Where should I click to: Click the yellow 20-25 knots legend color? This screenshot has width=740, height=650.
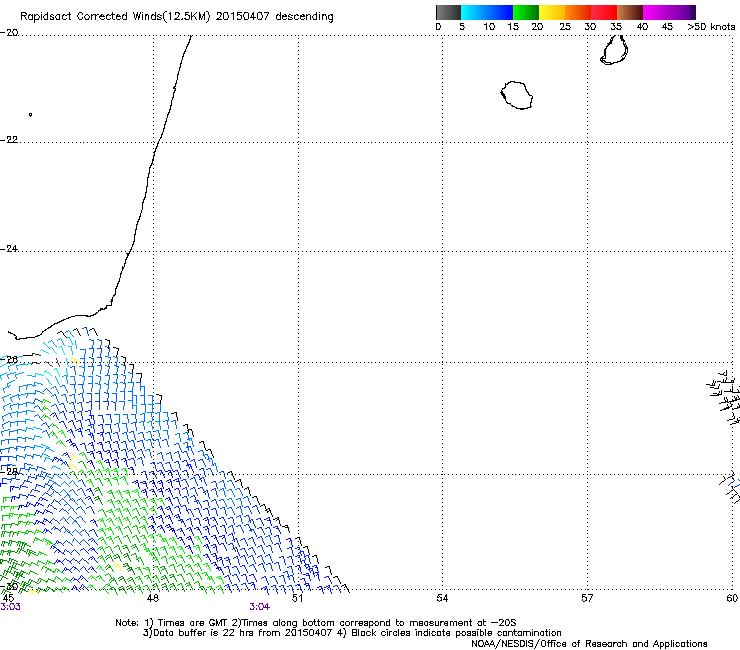tap(552, 12)
